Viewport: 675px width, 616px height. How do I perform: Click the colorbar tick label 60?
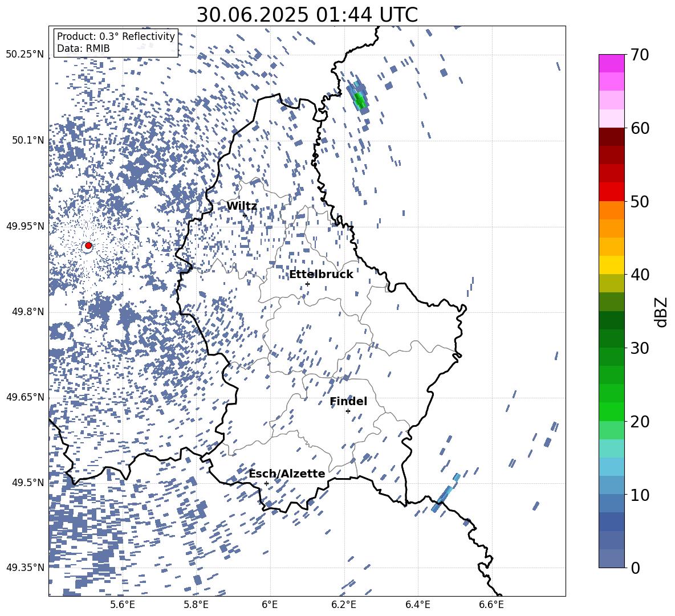pos(640,128)
